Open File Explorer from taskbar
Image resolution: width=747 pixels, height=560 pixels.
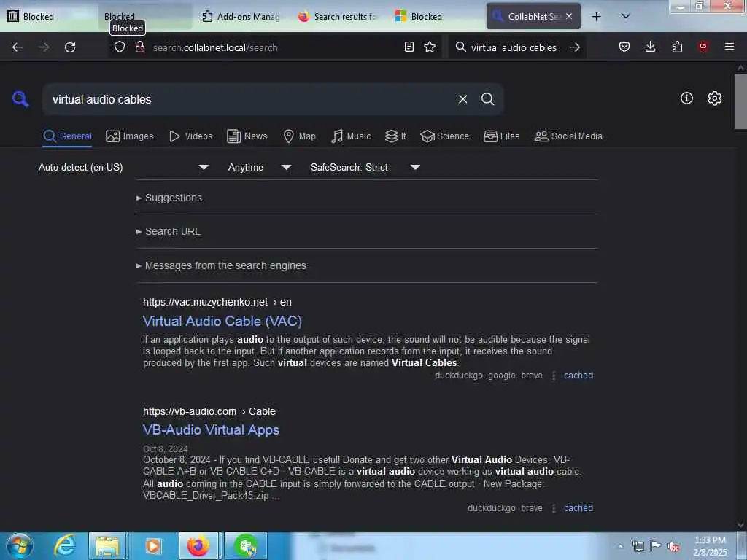(x=108, y=545)
